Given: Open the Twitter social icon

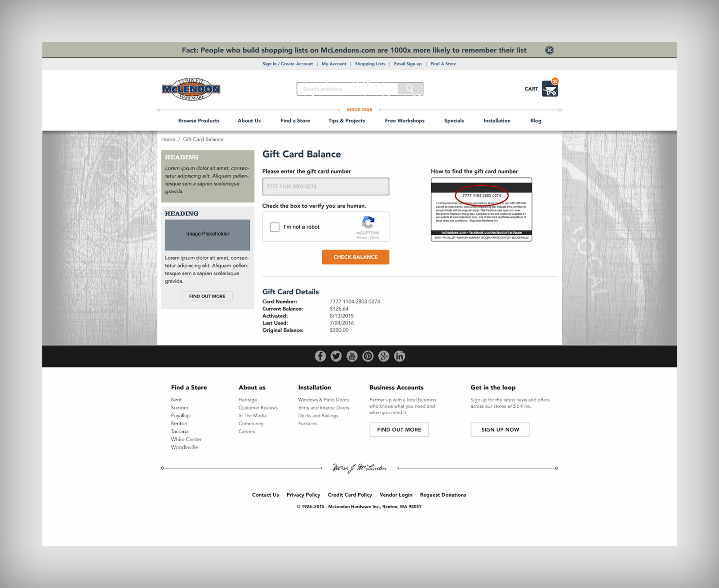Looking at the screenshot, I should [336, 356].
